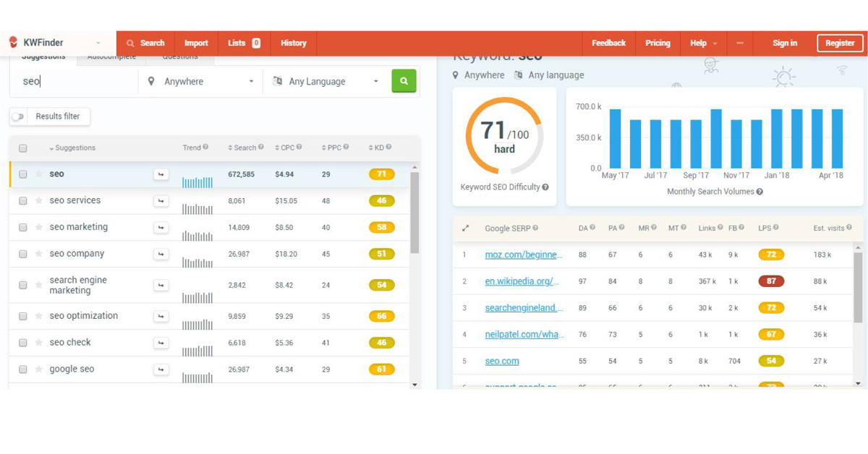Check the 'seo optimization' checkbox
868x454 pixels.
23,317
